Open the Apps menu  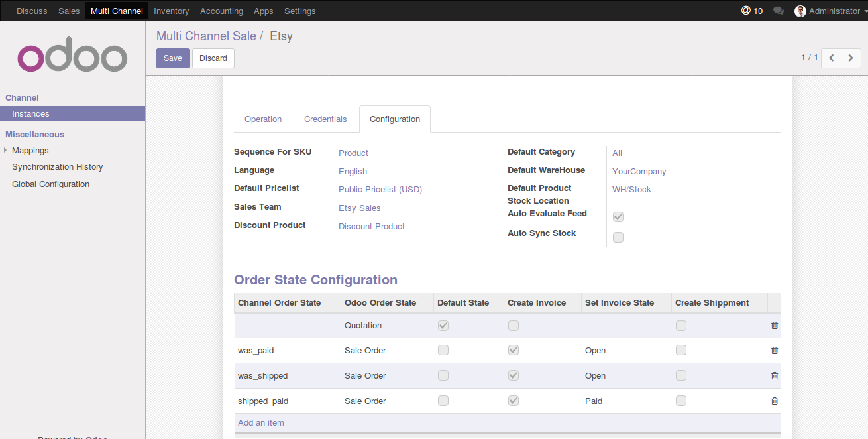click(x=264, y=11)
